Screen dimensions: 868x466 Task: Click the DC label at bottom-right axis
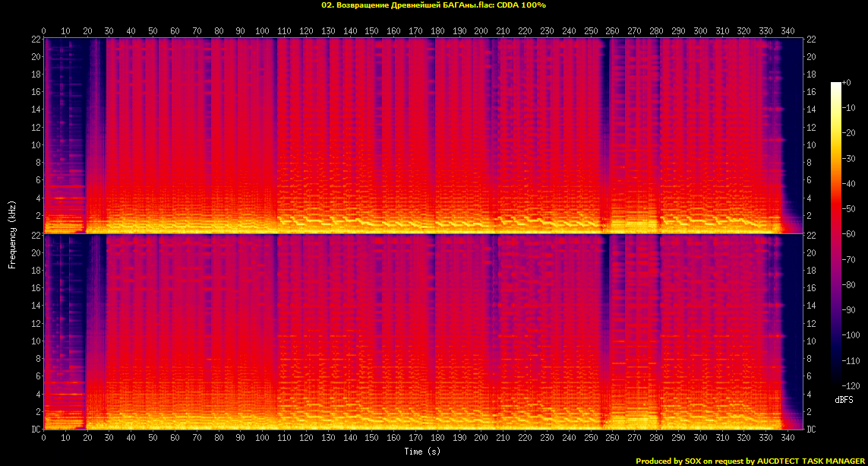point(812,430)
